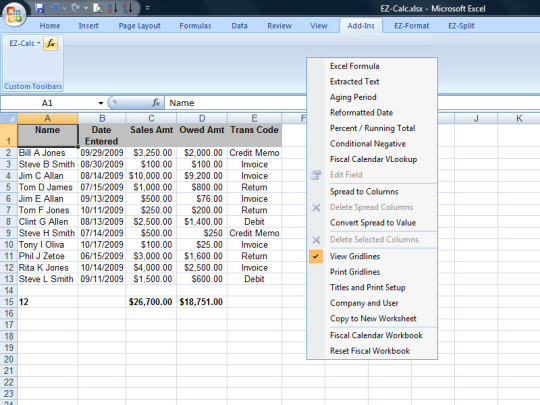Choose Convert Spread to Value
The width and height of the screenshot is (540, 405).
(x=373, y=222)
